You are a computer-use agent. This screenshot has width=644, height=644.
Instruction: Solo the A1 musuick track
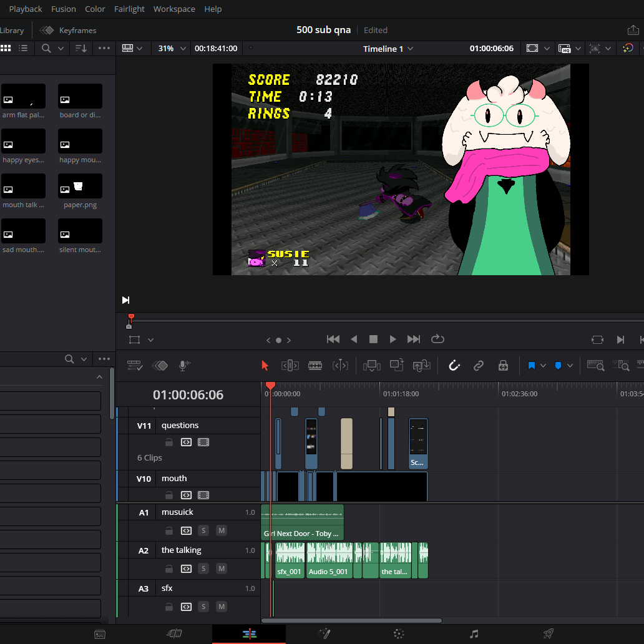point(203,530)
